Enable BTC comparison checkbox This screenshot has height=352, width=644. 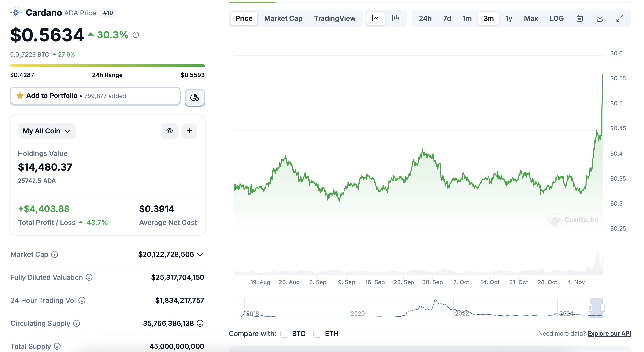(284, 333)
